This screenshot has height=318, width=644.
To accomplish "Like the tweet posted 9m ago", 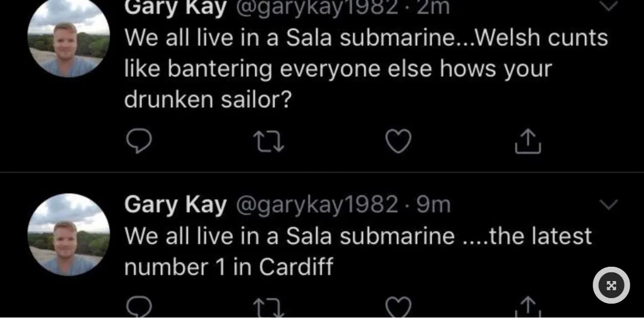I will (398, 308).
